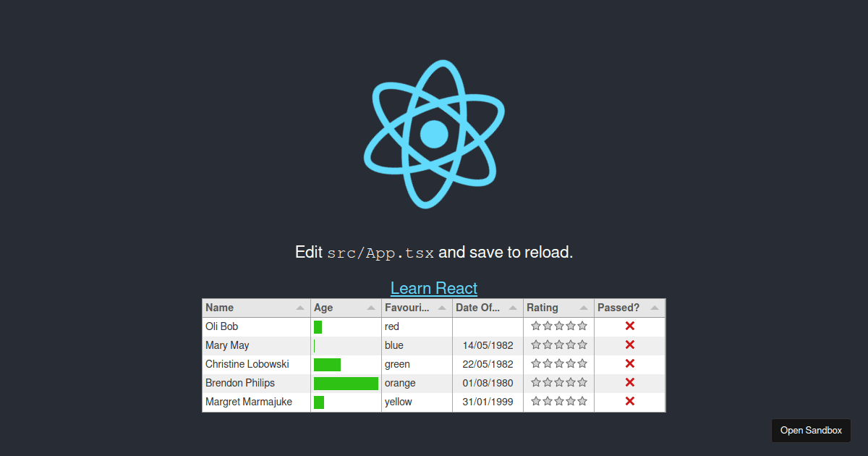Image resolution: width=868 pixels, height=456 pixels.
Task: Set Christine Lobowski rating to one star
Action: 536,364
